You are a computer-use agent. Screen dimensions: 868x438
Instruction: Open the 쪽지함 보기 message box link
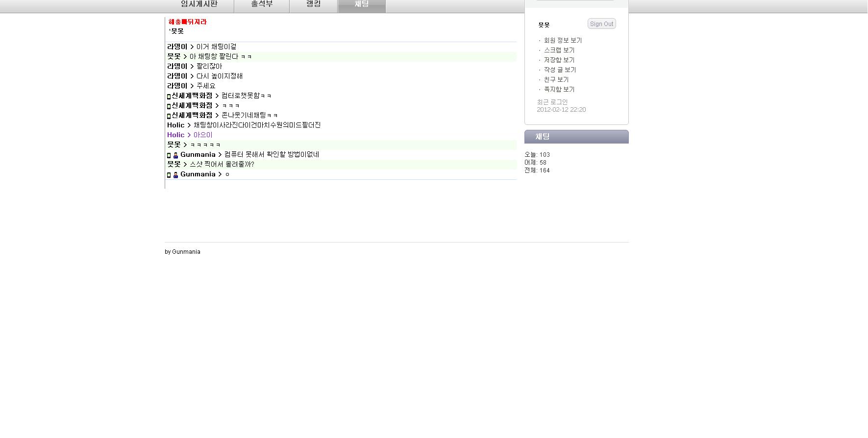(x=559, y=90)
